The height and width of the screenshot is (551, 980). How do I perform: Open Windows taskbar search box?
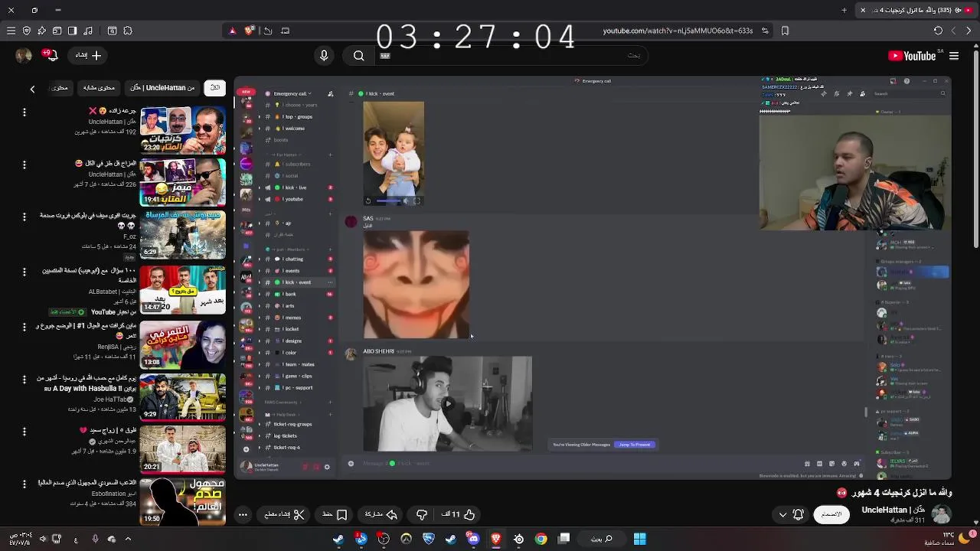pos(602,539)
